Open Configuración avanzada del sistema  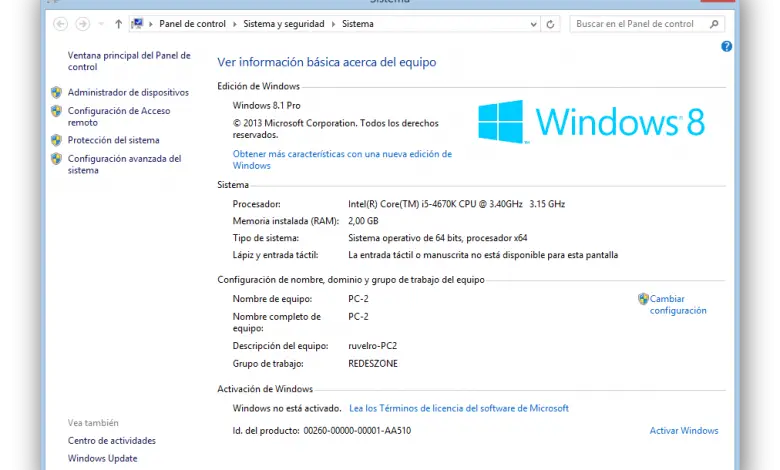[124, 164]
